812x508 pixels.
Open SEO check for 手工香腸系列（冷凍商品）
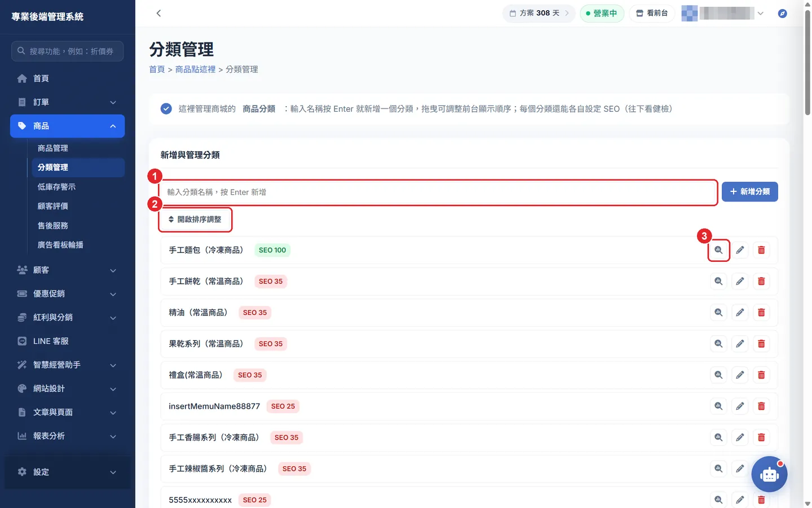click(x=718, y=437)
